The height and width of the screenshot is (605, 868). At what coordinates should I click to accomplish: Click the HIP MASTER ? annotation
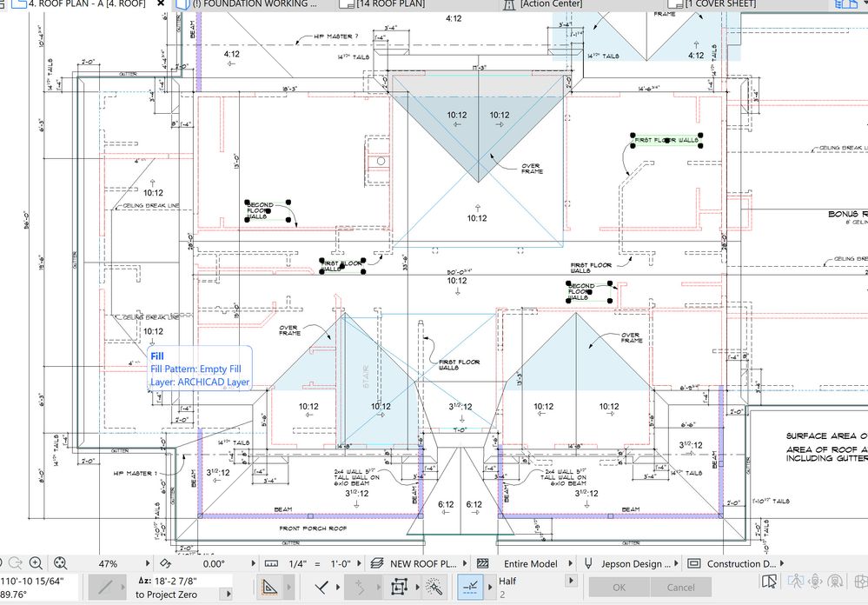(336, 37)
